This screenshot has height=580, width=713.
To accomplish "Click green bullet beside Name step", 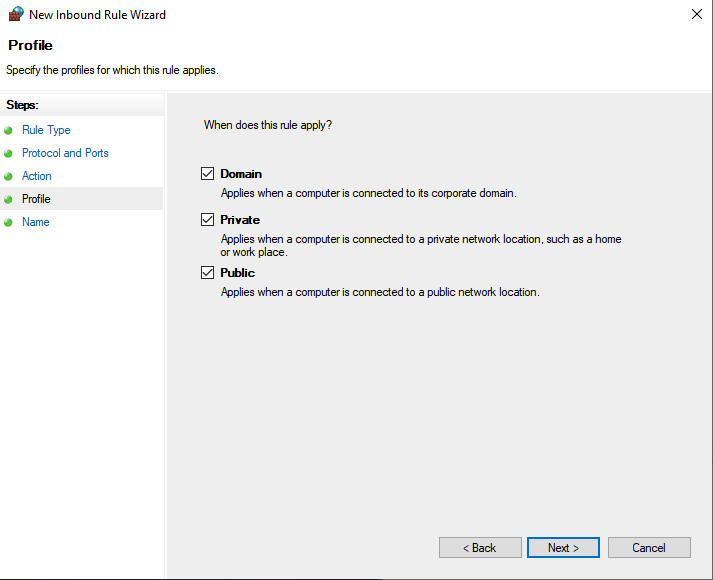I will [9, 223].
